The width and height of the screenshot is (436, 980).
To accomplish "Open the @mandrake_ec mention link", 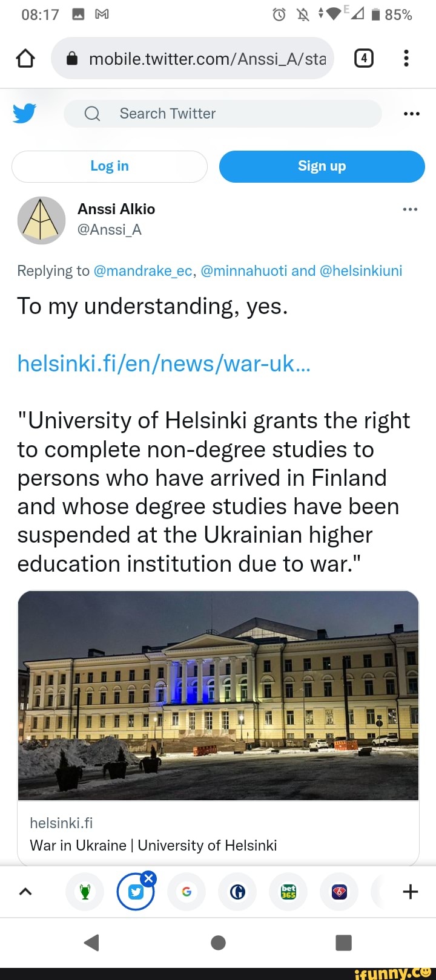I will pos(143,271).
